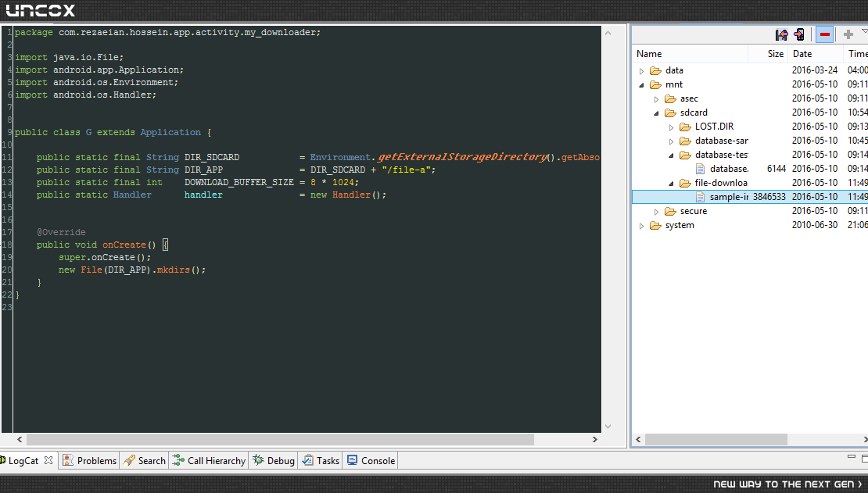
Task: Push a file onto the device icon
Action: coord(799,35)
